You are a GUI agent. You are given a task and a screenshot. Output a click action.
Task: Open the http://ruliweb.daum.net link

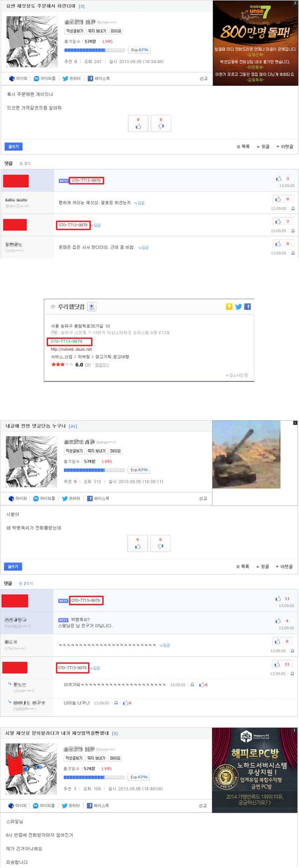[x=71, y=349]
